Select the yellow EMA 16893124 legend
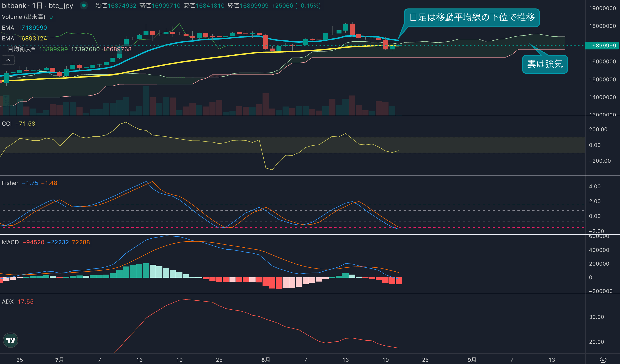The width and height of the screenshot is (620, 364). [24, 38]
